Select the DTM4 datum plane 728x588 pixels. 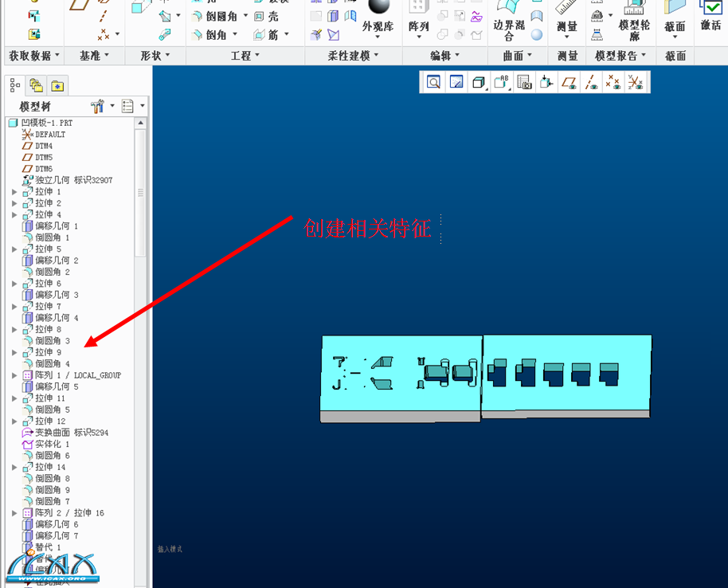click(37, 146)
